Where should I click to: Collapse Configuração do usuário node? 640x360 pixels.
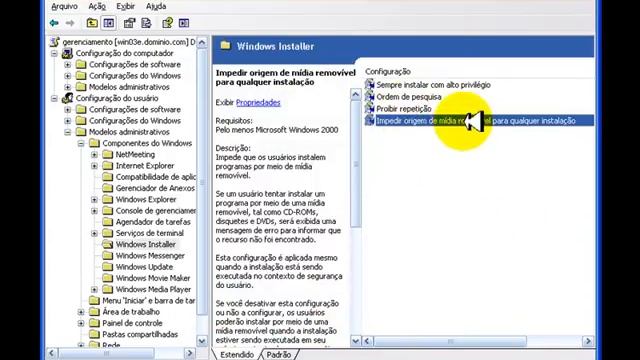pyautogui.click(x=54, y=98)
